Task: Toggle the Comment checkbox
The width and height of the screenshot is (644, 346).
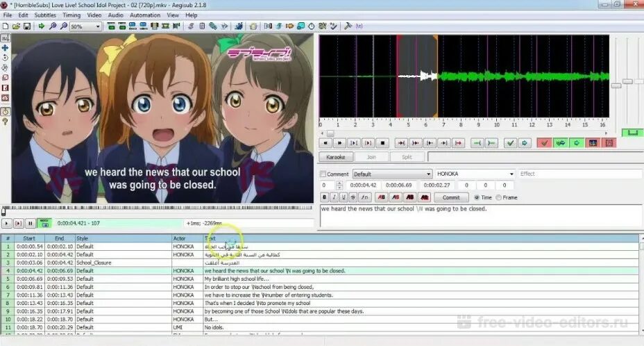Action: [x=323, y=174]
